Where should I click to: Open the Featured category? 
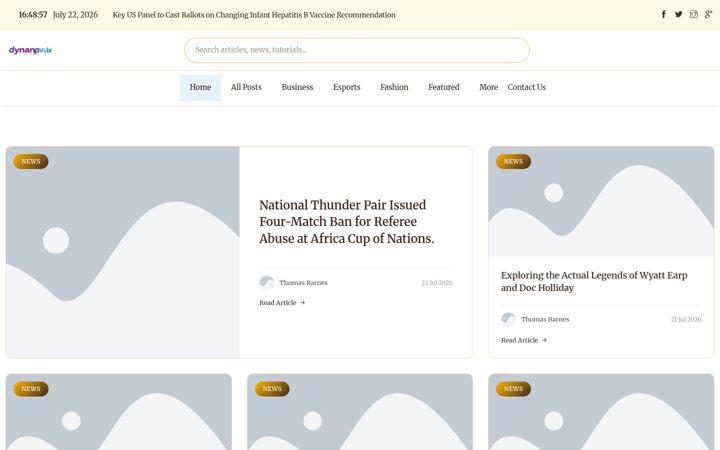coord(444,87)
